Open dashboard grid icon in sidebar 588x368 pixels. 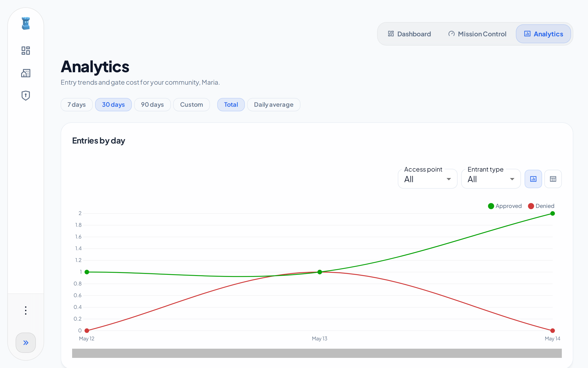click(x=26, y=51)
